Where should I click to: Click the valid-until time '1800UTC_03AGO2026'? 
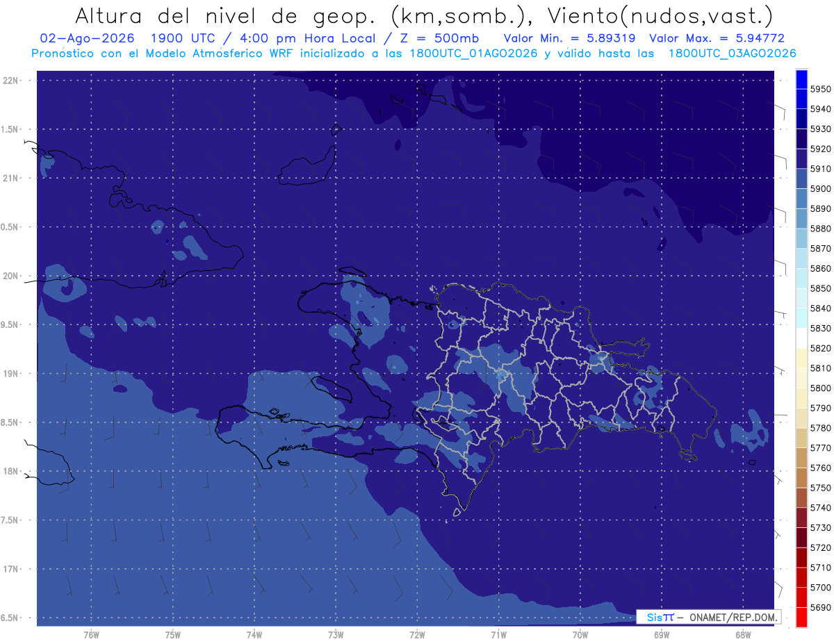[x=733, y=53]
